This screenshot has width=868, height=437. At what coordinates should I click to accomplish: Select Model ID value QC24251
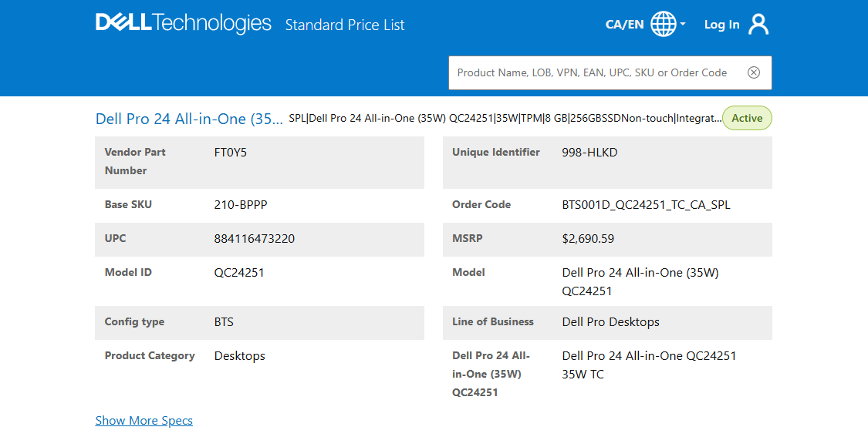click(x=239, y=273)
